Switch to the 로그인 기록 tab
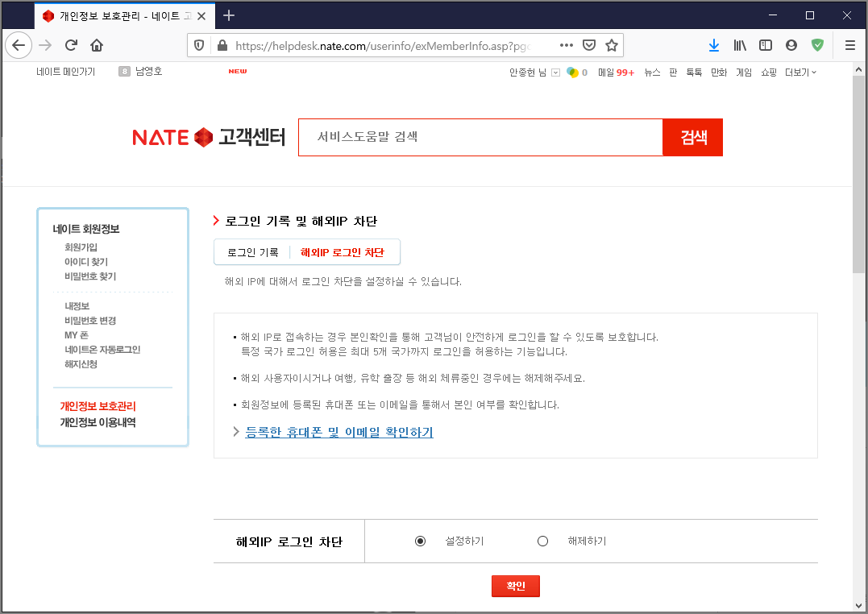 point(252,252)
